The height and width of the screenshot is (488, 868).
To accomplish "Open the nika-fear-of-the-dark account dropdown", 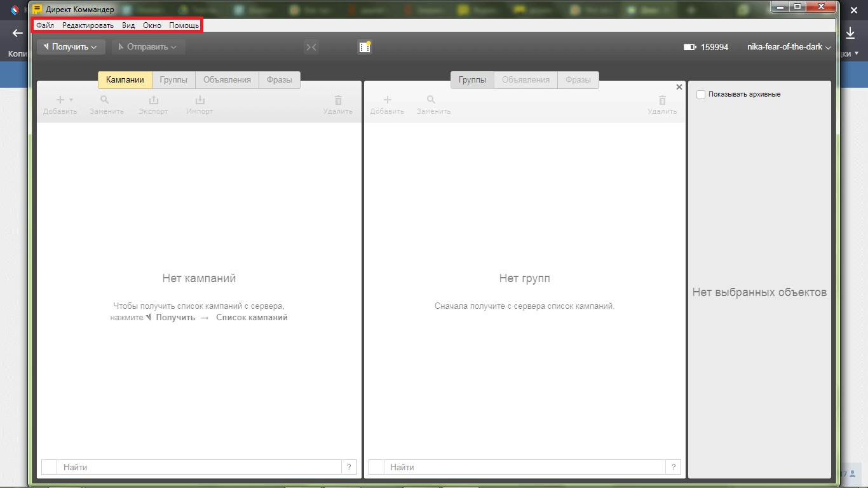I will (789, 47).
